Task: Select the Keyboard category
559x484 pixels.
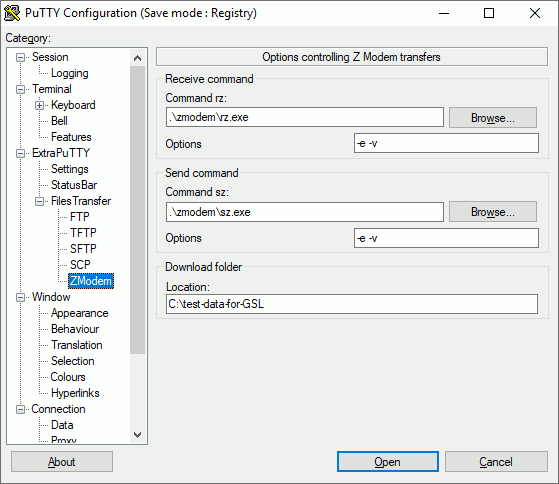Action: point(73,105)
